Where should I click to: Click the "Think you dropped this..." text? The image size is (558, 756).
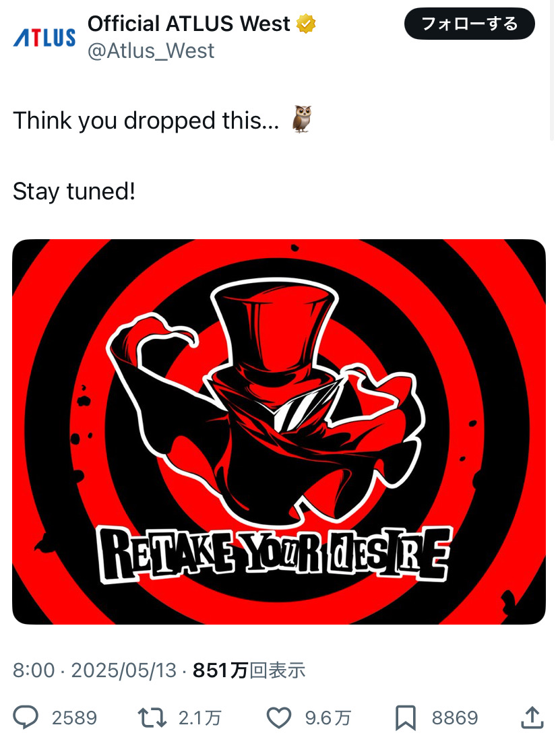tap(146, 121)
